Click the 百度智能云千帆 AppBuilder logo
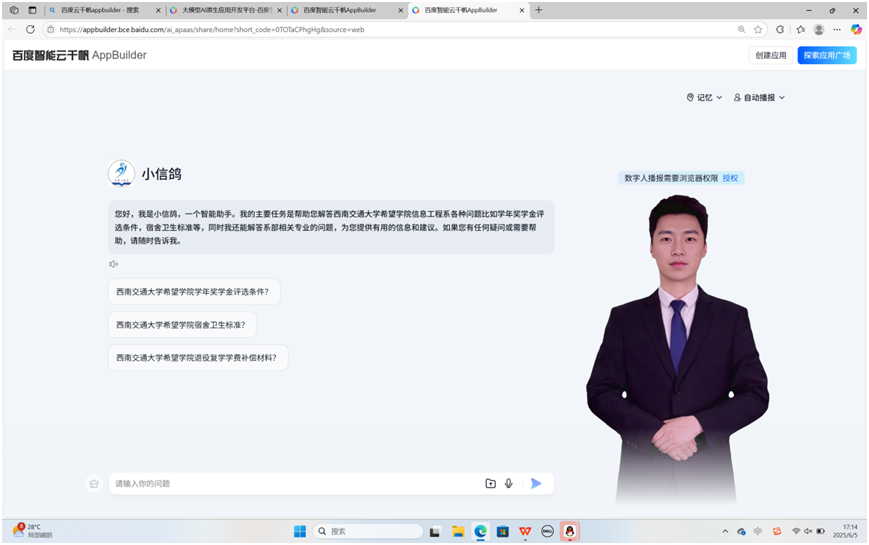The image size is (869, 545). point(79,55)
